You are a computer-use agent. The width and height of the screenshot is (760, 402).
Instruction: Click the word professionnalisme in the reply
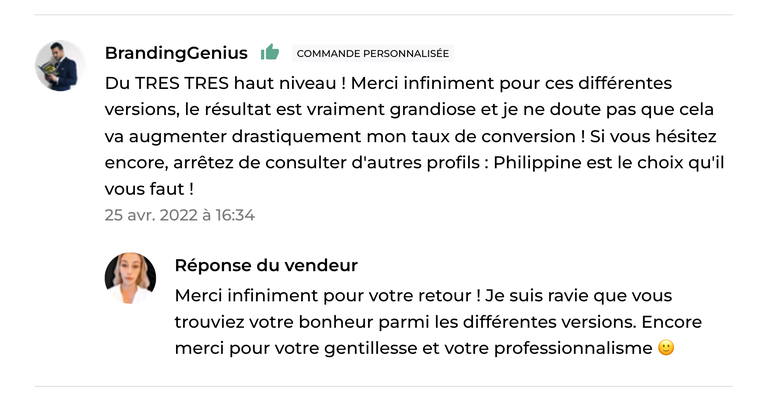click(573, 349)
